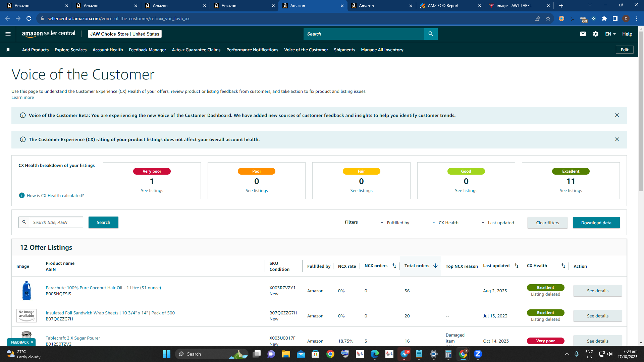Click the search magnifier button in header
Viewport: 644px width, 362px height.
coord(431,34)
